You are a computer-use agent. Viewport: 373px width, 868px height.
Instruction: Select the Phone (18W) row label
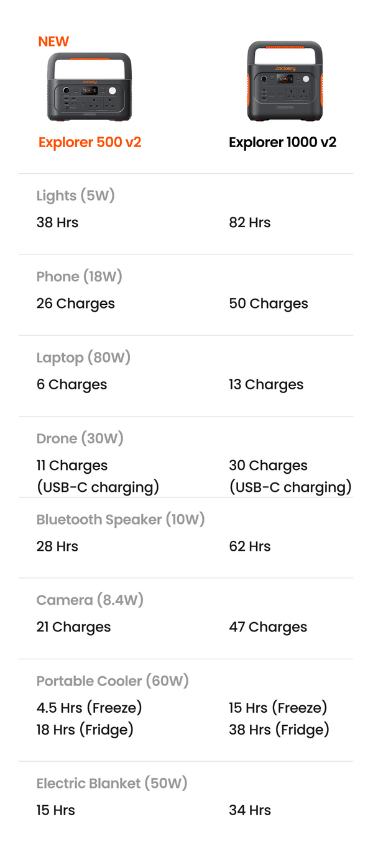pyautogui.click(x=79, y=276)
